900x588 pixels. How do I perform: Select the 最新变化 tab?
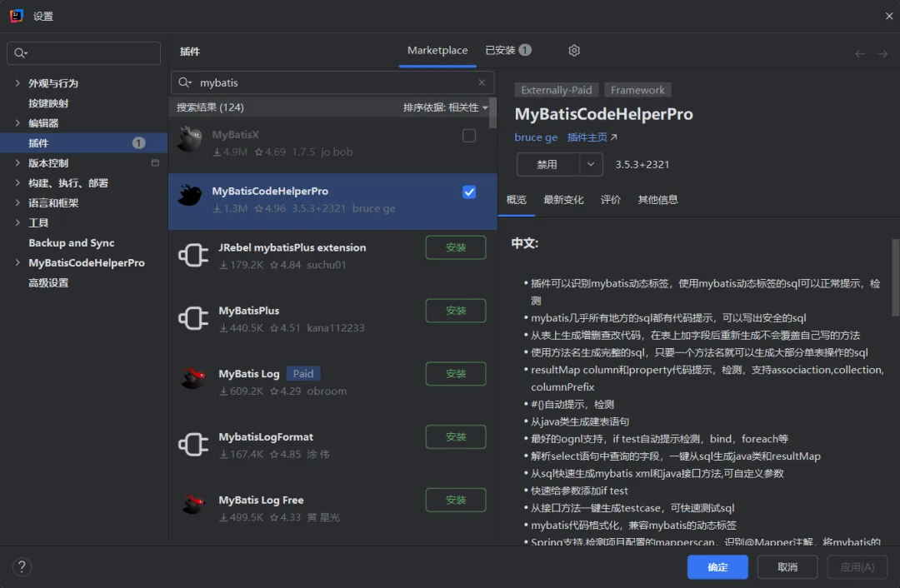click(563, 200)
